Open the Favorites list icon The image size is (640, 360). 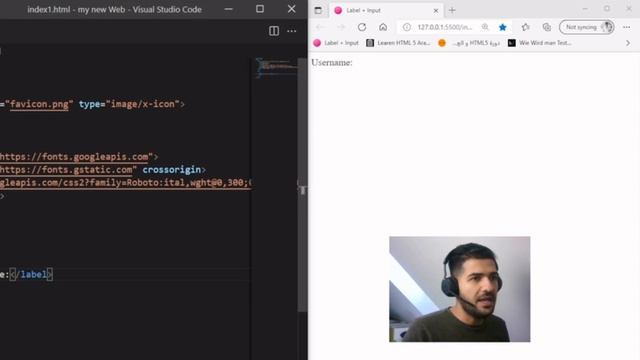525,27
